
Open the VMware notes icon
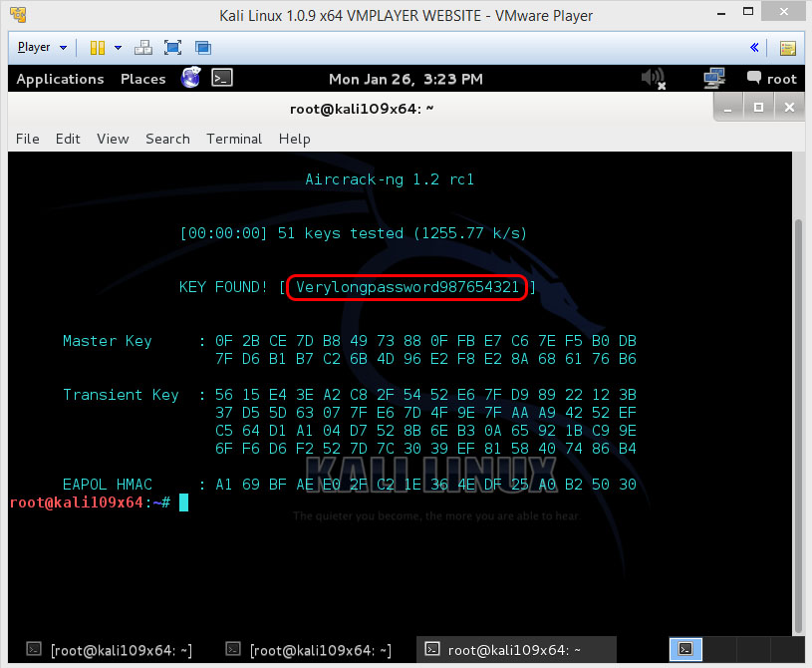tap(788, 48)
